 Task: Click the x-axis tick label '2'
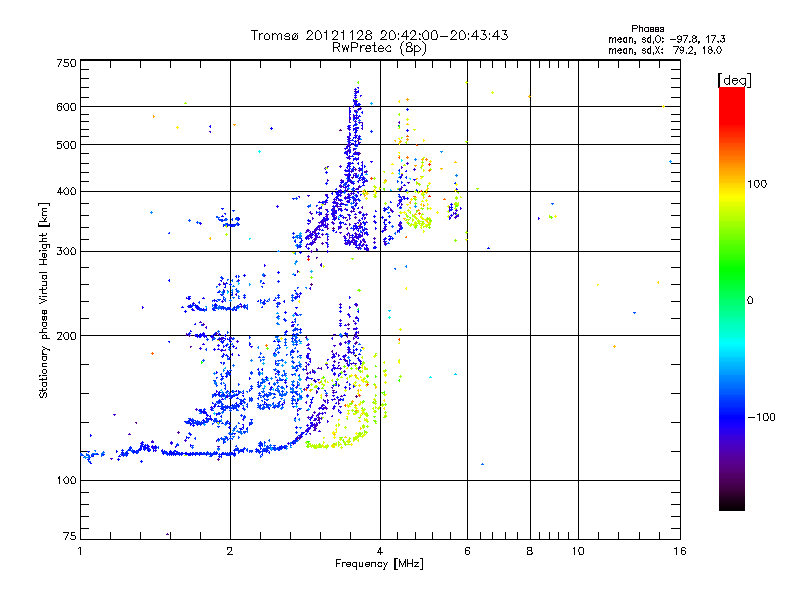coord(230,551)
